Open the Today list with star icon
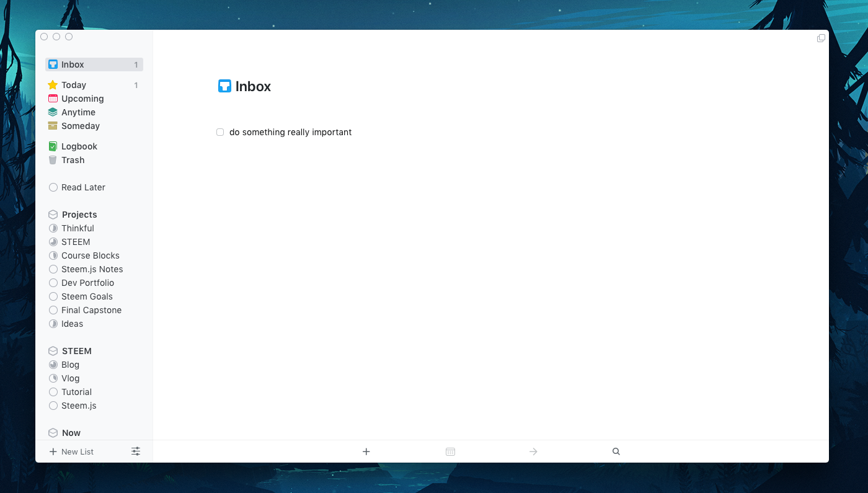 (94, 85)
